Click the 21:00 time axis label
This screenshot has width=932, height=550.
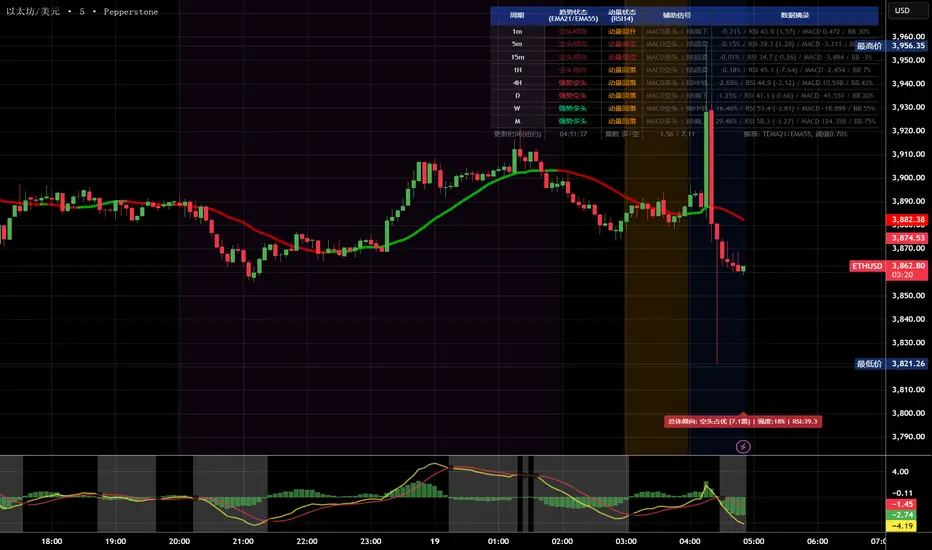tap(243, 540)
